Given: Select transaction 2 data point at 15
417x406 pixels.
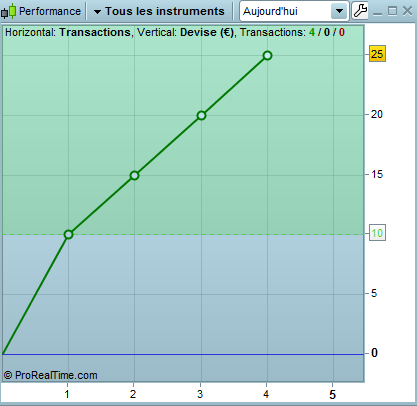Looking at the screenshot, I should pos(134,175).
